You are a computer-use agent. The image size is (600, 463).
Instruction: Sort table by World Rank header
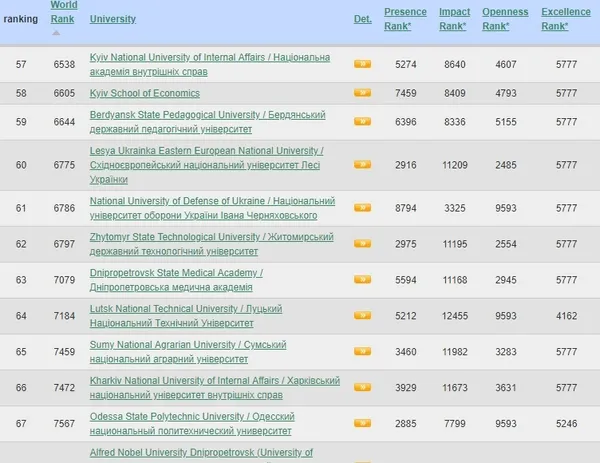click(64, 12)
